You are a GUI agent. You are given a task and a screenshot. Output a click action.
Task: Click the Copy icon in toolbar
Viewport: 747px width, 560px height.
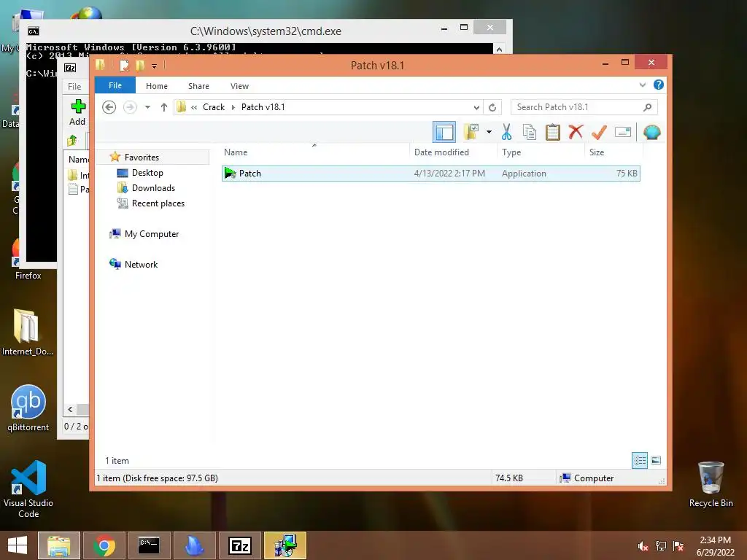(x=530, y=132)
